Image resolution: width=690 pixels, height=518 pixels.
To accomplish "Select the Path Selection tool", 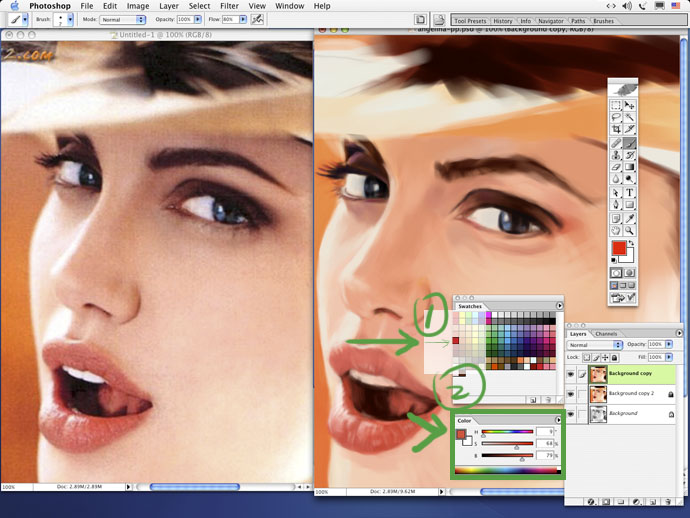I will tap(616, 193).
